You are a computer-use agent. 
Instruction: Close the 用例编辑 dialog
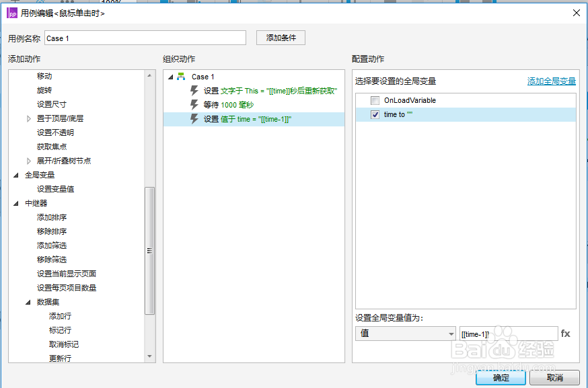[x=577, y=13]
